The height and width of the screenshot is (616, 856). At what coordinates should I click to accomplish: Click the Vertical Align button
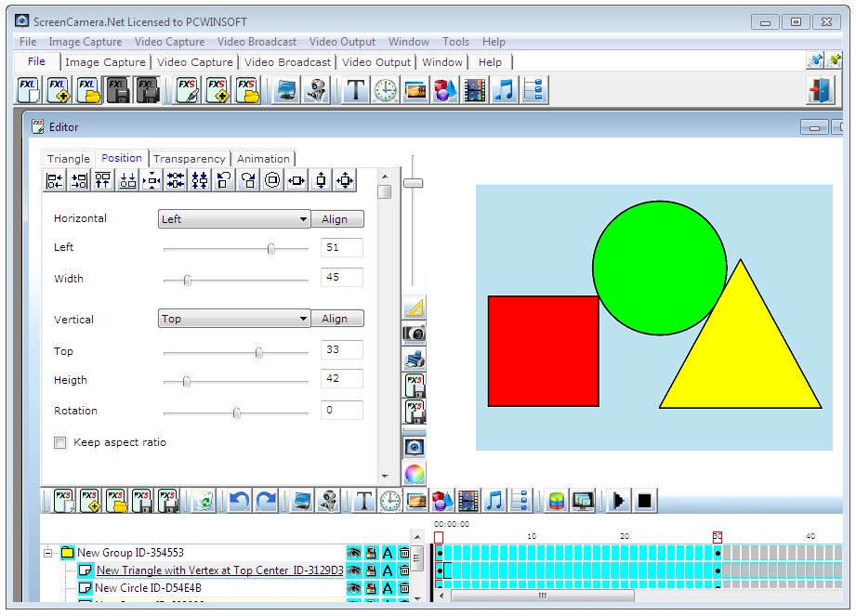337,319
